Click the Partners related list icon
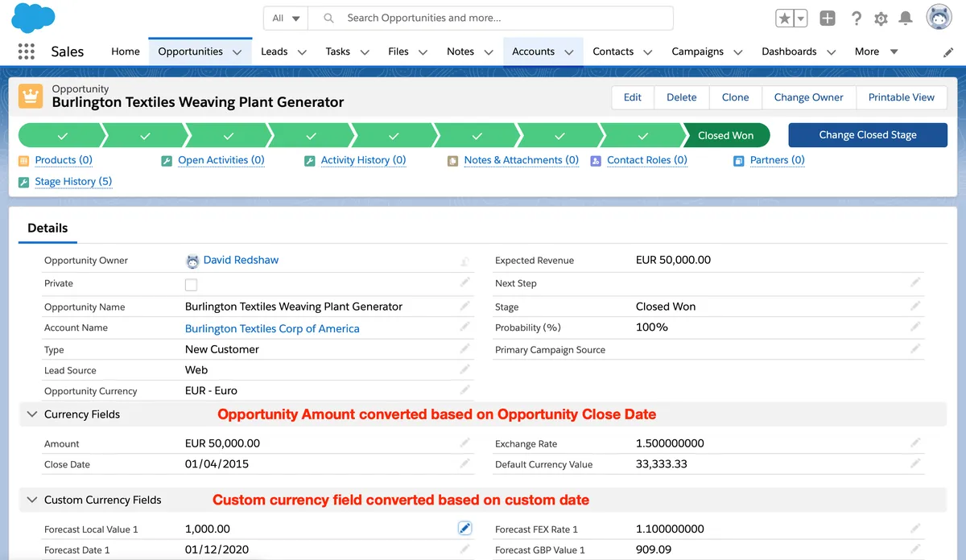Screen dimensions: 966x560 pyautogui.click(x=739, y=161)
